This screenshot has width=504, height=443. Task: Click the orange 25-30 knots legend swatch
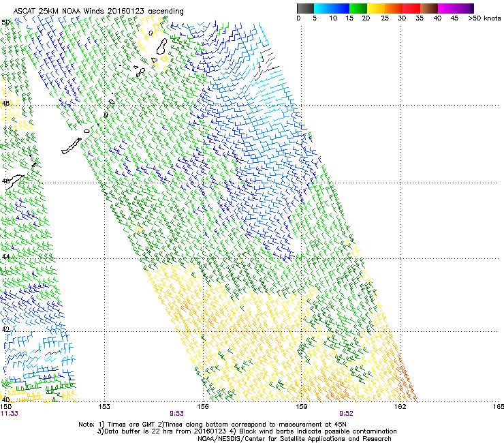coord(394,8)
